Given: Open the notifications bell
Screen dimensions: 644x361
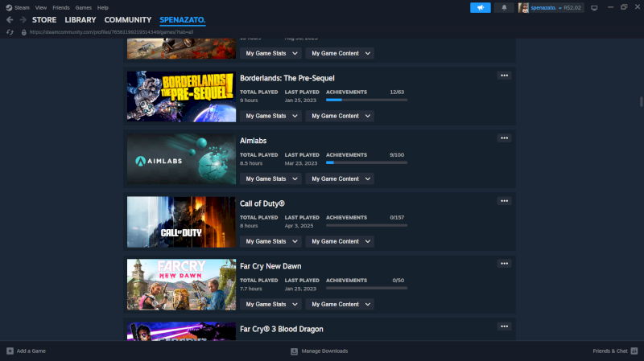Looking at the screenshot, I should point(505,7).
